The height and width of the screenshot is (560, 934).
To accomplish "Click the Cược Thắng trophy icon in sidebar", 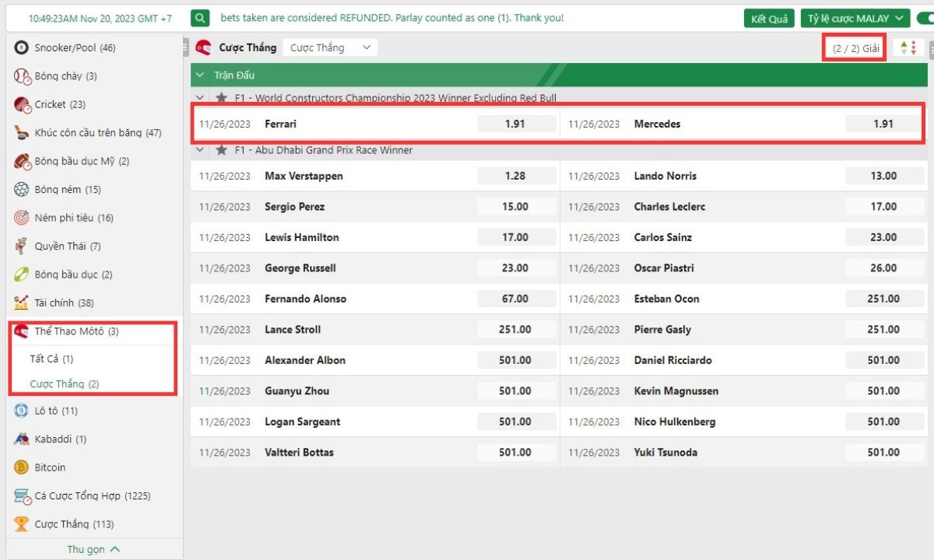I will (x=22, y=524).
